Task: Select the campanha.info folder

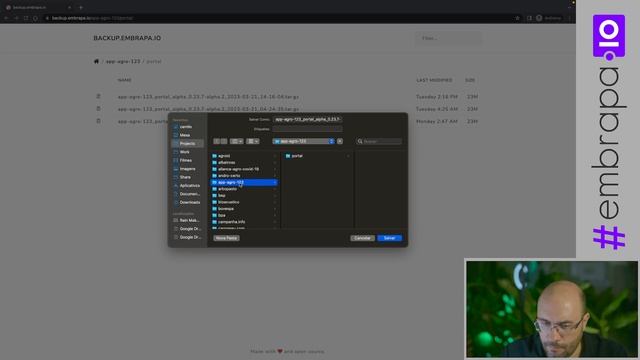Action: [x=244, y=222]
